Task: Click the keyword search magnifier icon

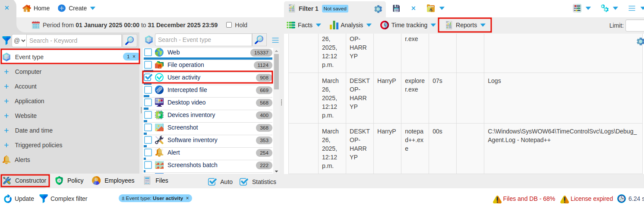Action: 129,41
